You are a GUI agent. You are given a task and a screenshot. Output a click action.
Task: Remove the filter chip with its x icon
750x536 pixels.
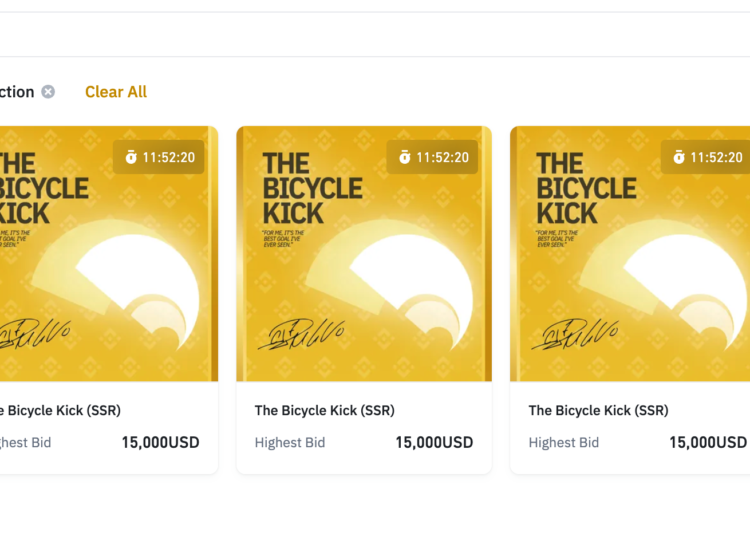(48, 92)
